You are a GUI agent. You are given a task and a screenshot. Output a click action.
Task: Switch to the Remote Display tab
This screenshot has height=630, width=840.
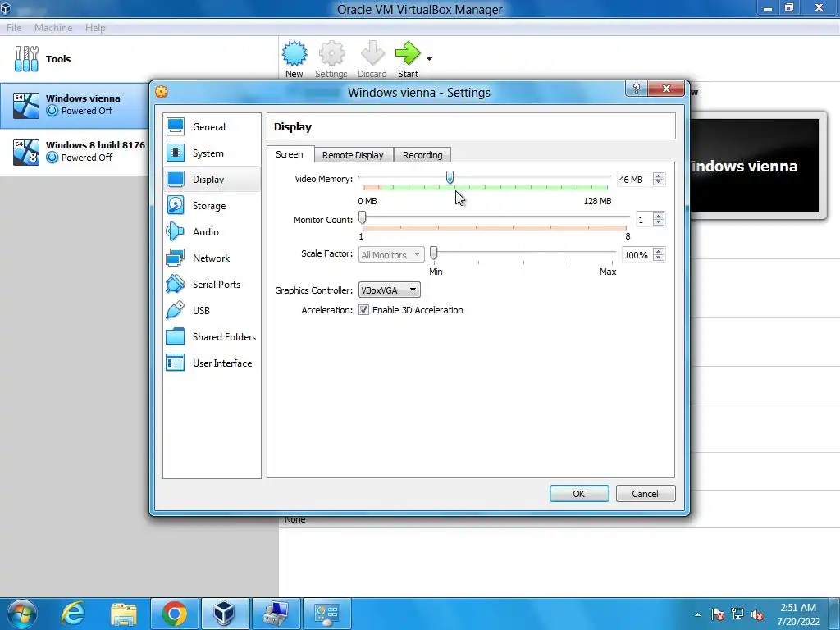353,155
